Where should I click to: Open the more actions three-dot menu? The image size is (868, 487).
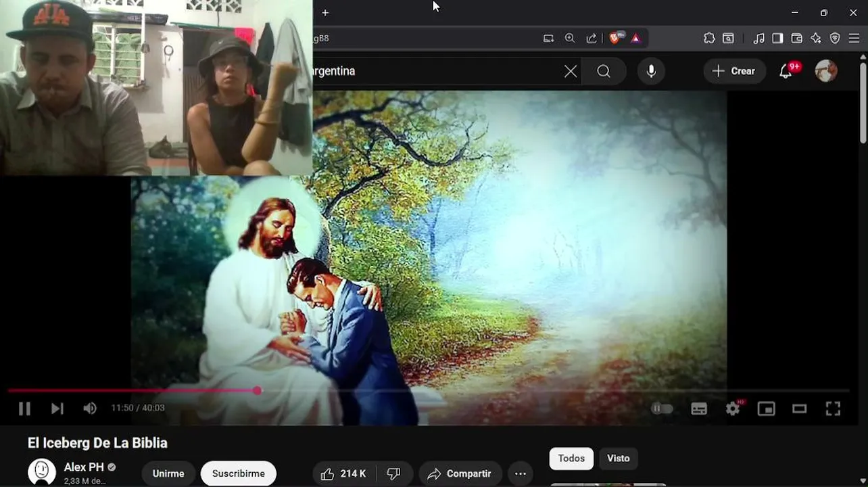521,473
